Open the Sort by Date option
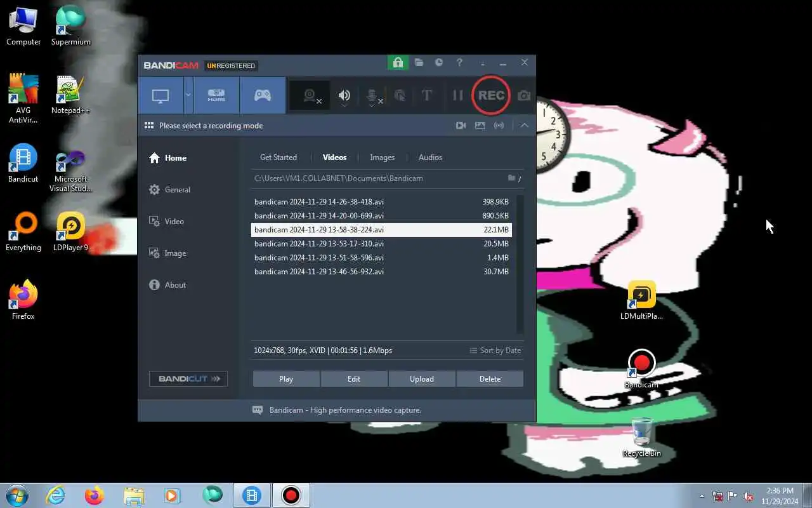This screenshot has height=508, width=812. click(x=495, y=351)
